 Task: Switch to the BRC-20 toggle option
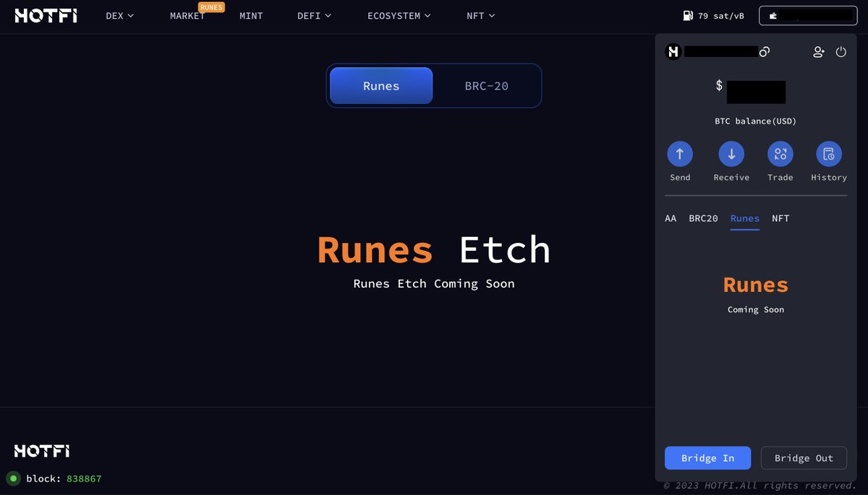pyautogui.click(x=486, y=86)
